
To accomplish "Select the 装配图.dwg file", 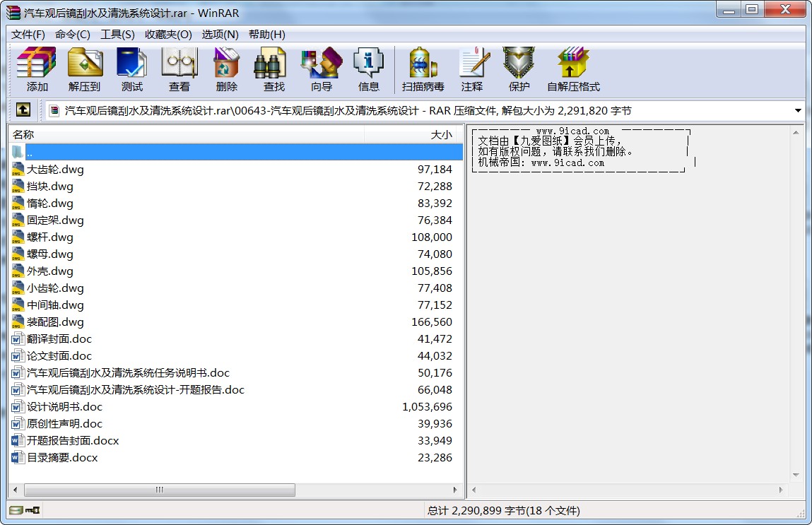I will coord(55,322).
